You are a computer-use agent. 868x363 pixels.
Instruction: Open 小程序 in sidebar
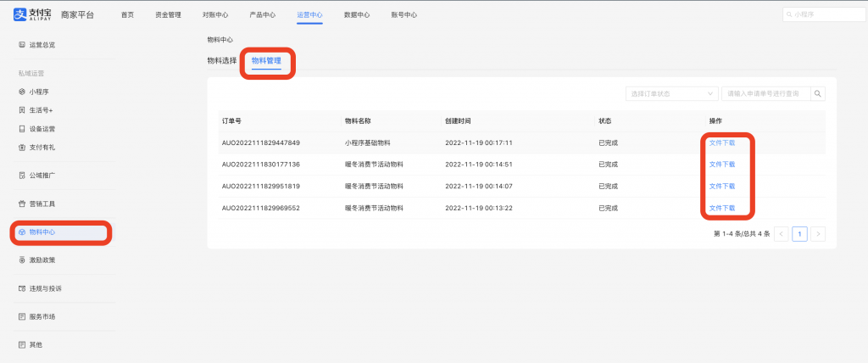click(x=39, y=92)
